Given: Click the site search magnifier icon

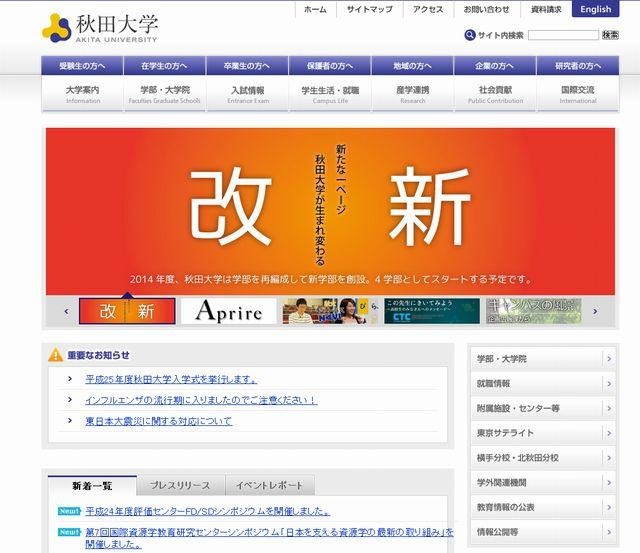Looking at the screenshot, I should click(470, 35).
